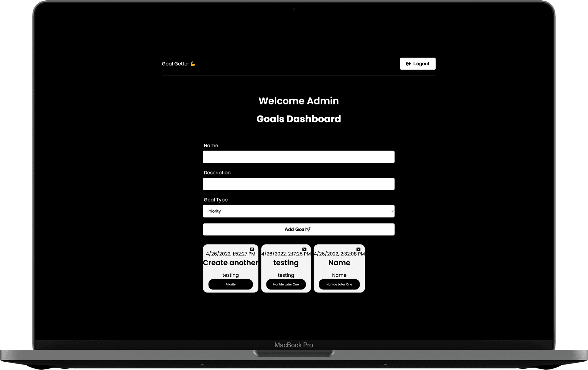This screenshot has height=370, width=588.
Task: Go to Goal Getter home link
Action: (x=175, y=64)
